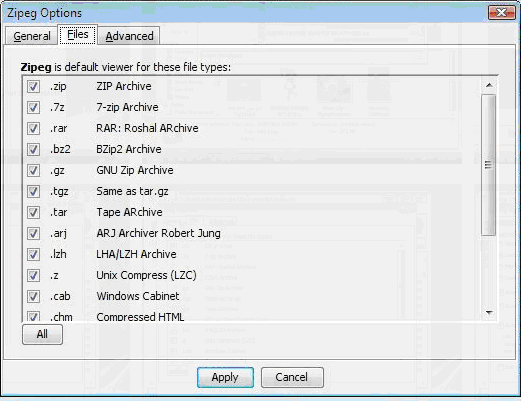
Task: Click the '.rar' extension label
Action: pos(58,129)
